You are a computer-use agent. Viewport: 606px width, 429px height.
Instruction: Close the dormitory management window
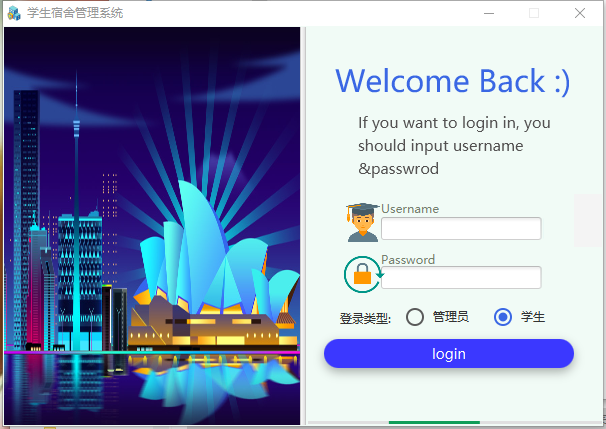[x=580, y=13]
